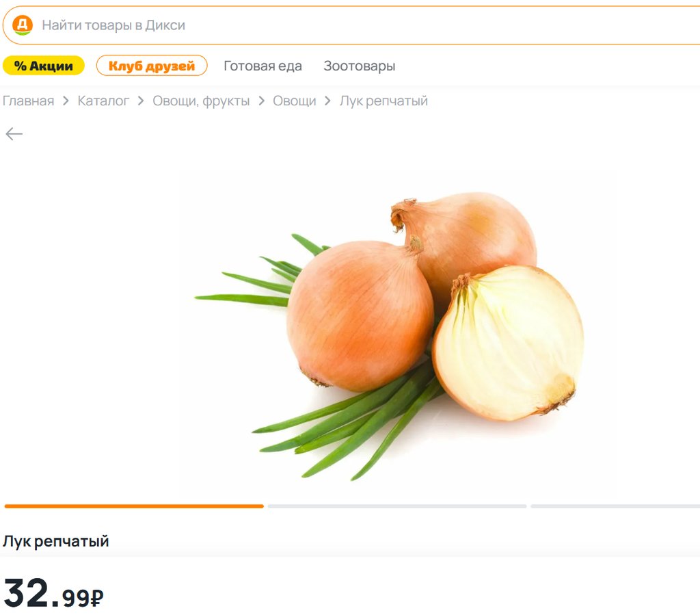700x615 pixels.
Task: Click the chevron after Каталог breadcrumb
Action: point(141,101)
